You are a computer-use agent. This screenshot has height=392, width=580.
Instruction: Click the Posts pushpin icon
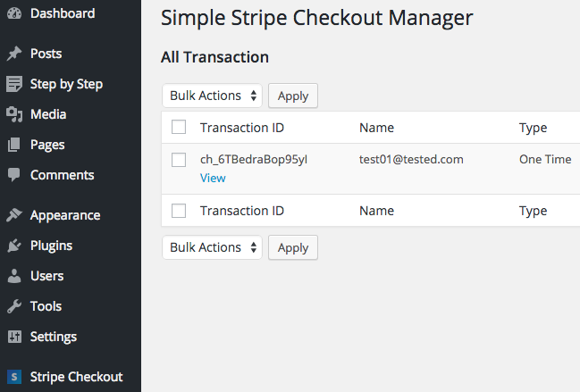point(14,54)
